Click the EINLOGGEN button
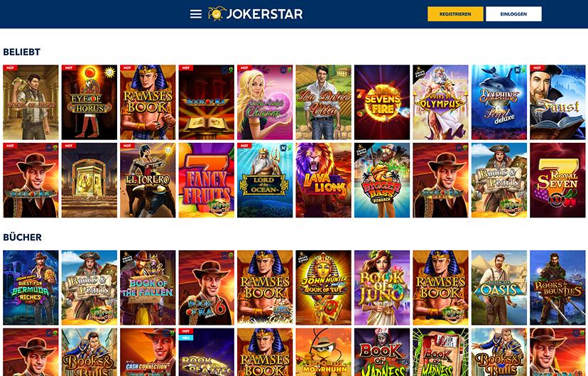Viewport: 588px width, 376px height. pos(513,14)
